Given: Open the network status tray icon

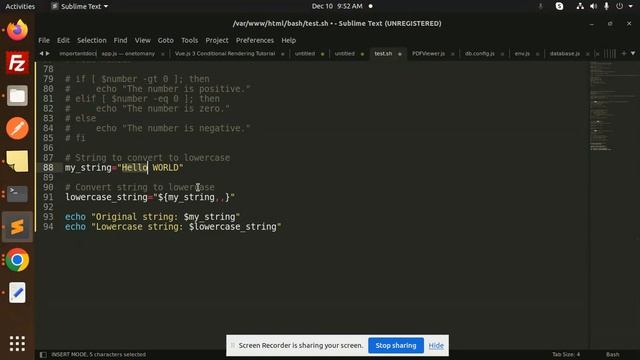Looking at the screenshot, I should click(x=580, y=6).
